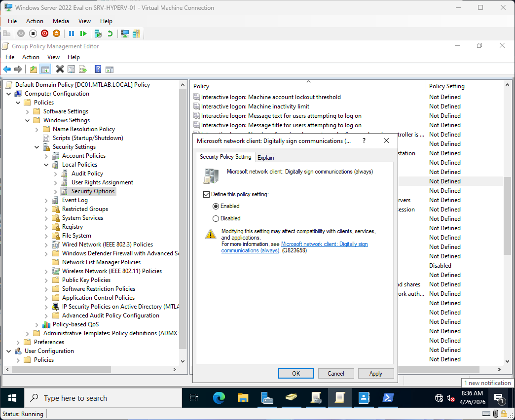The width and height of the screenshot is (515, 420).
Task: Collapse the Security Settings node
Action: pyautogui.click(x=37, y=147)
